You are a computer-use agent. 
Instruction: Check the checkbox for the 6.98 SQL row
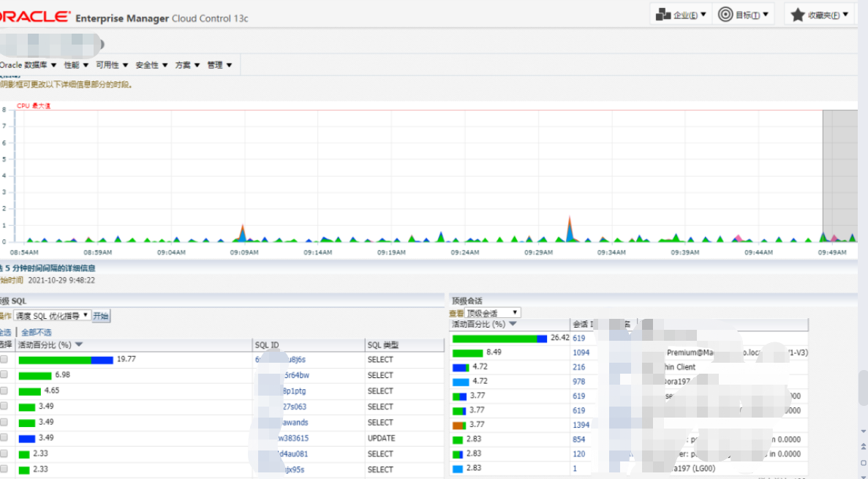[5, 374]
